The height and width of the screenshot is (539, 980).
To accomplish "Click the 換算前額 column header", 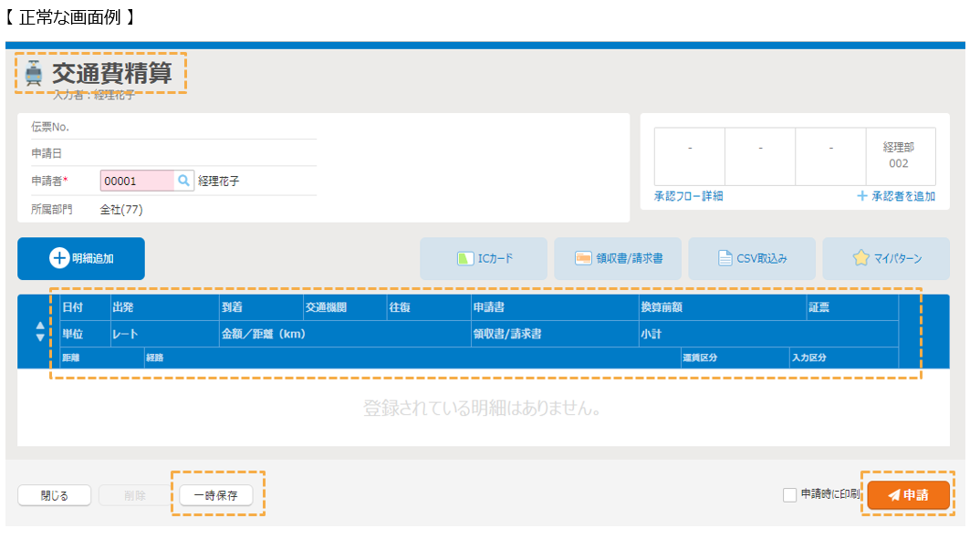I will (x=662, y=307).
